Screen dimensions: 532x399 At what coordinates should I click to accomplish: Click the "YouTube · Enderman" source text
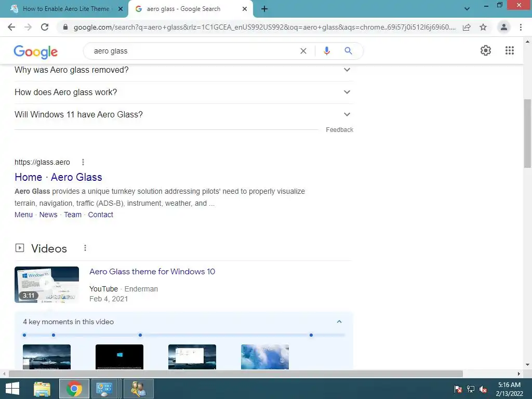pos(124,289)
